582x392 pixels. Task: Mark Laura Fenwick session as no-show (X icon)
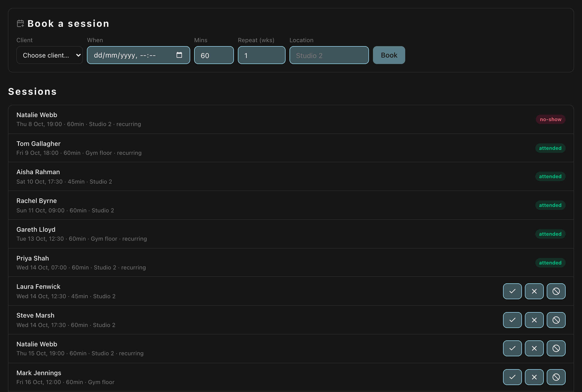tap(534, 291)
